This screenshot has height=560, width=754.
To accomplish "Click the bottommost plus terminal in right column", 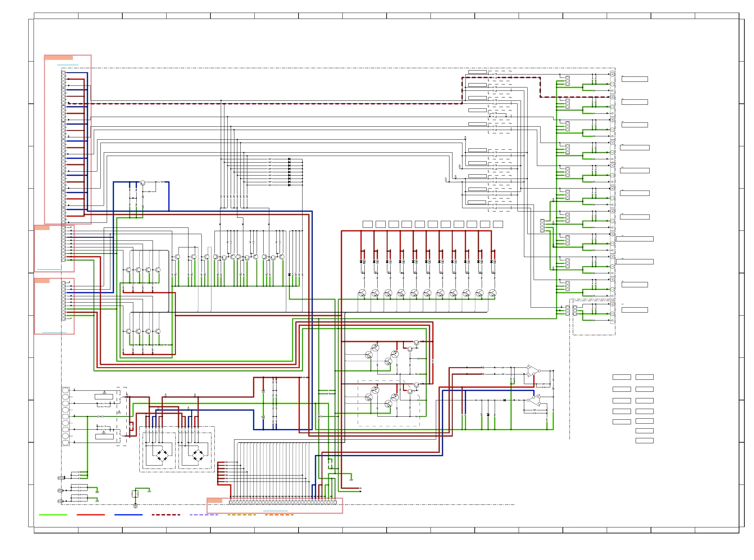I will click(612, 304).
